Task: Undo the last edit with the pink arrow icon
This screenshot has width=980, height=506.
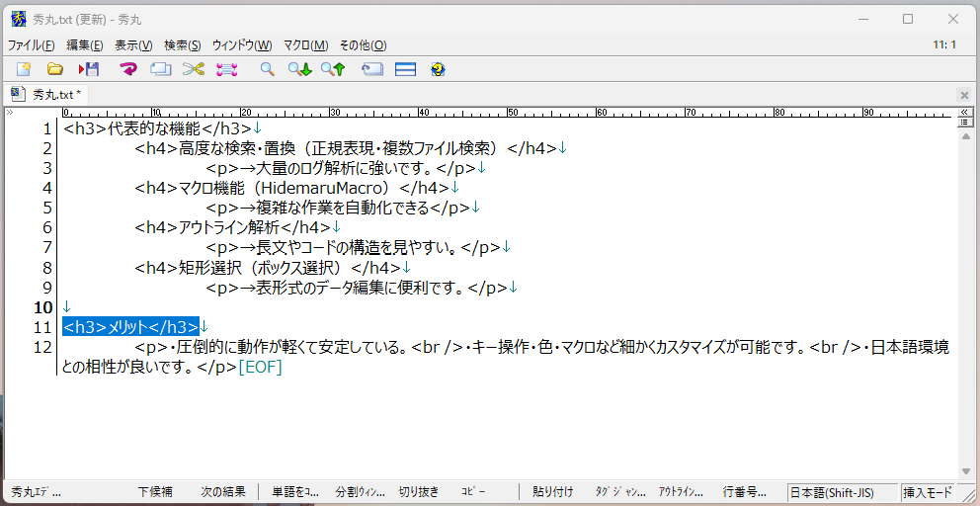Action: [128, 69]
